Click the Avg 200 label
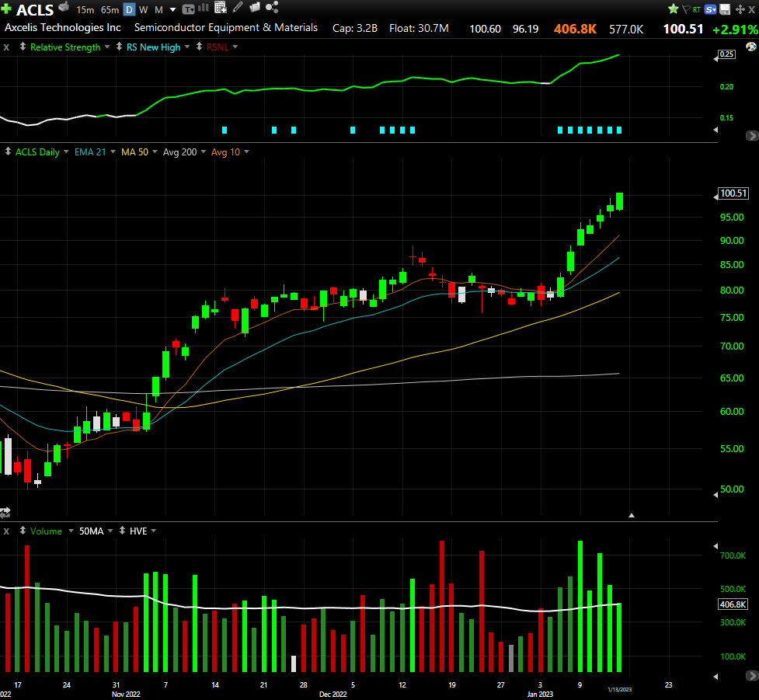The image size is (759, 700). pos(180,152)
